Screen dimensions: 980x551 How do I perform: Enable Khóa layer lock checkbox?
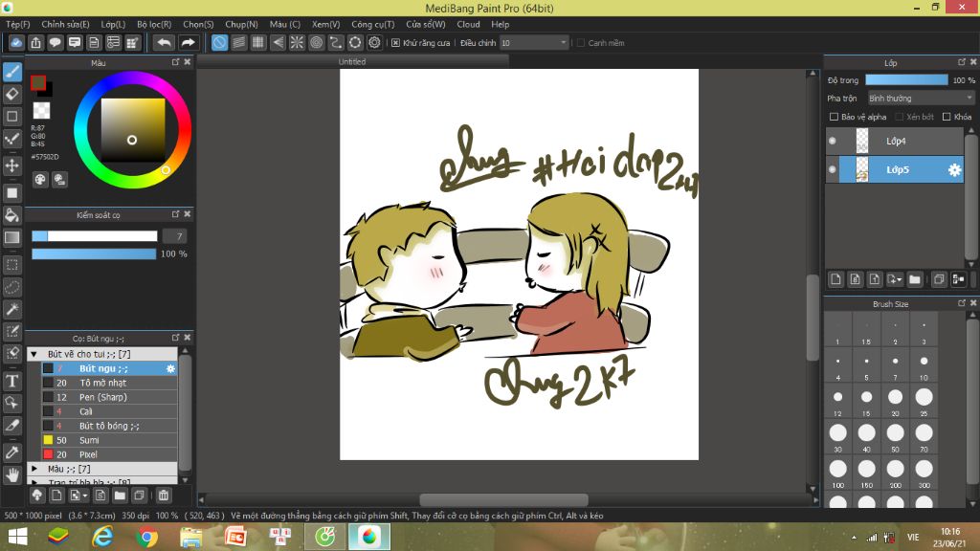(947, 117)
